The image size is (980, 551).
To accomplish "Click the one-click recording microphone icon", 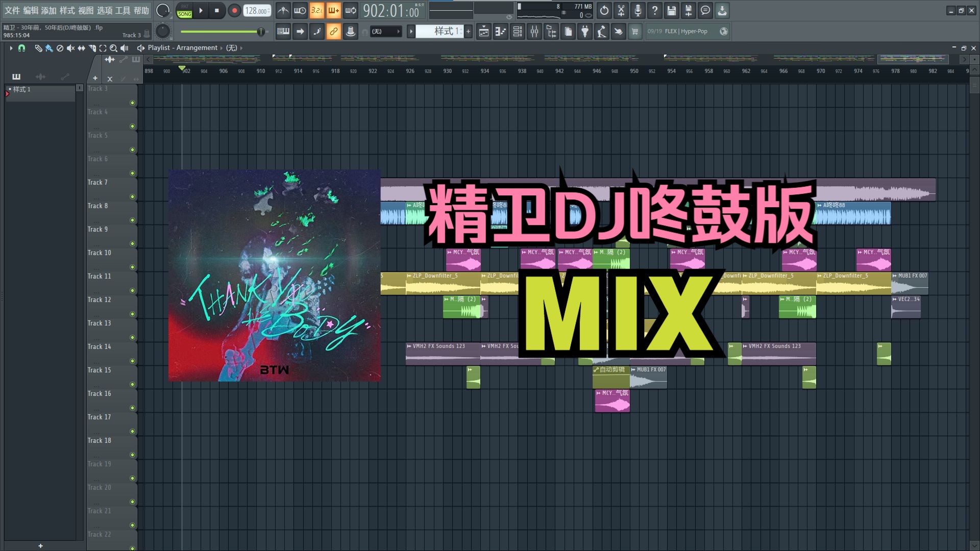I will pos(638,10).
